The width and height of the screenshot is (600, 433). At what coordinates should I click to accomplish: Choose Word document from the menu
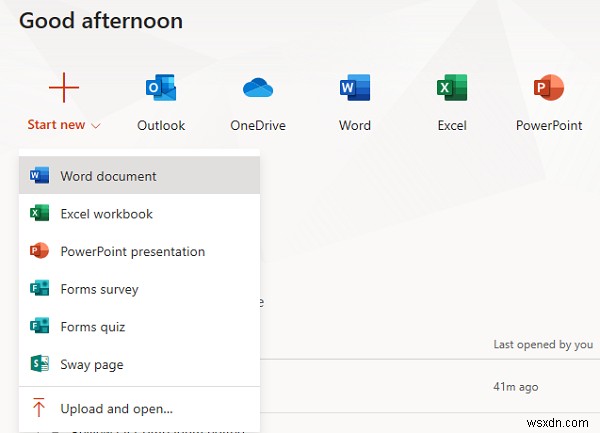139,176
